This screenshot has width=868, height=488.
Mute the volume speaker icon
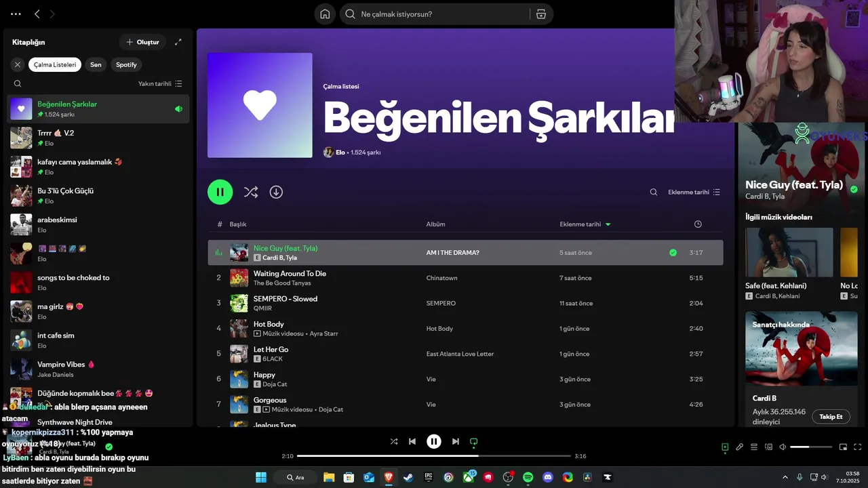click(x=783, y=447)
